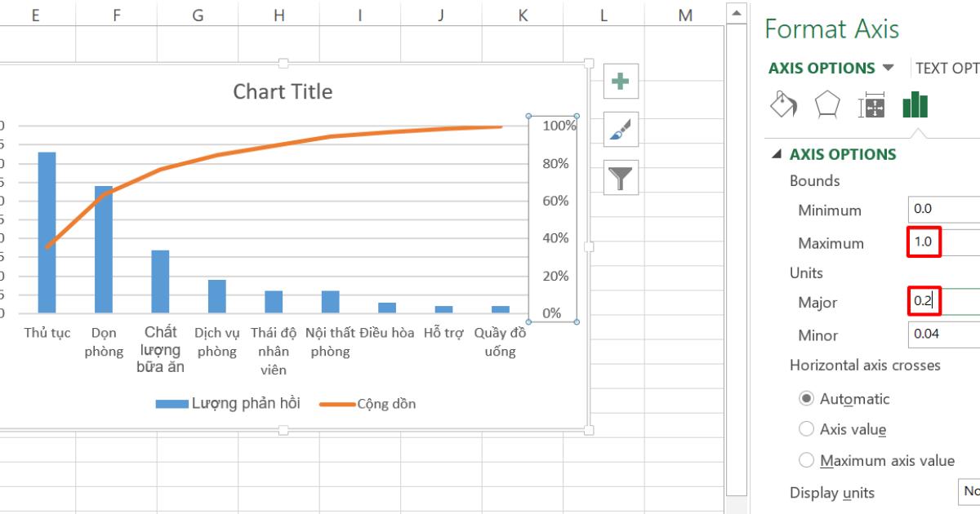Select the Automatic radio button
Viewport: 980px width, 514px height.
coord(806,399)
